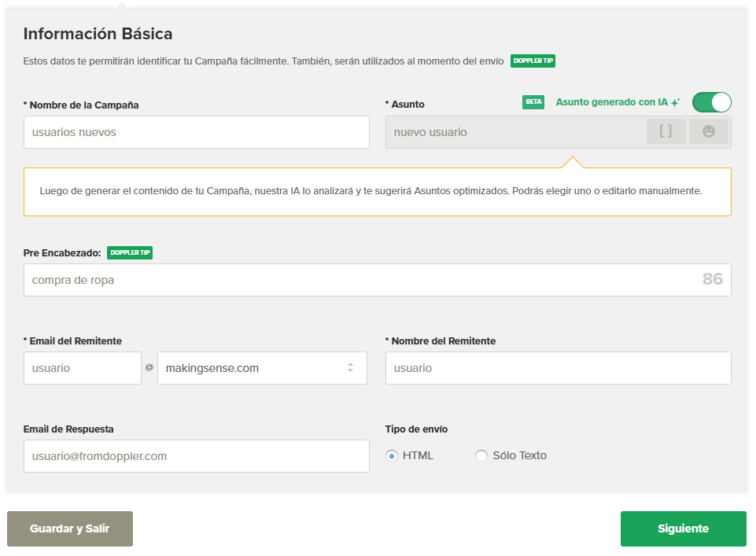Click the Nombre del Remitente input
756x556 pixels.
tap(558, 368)
